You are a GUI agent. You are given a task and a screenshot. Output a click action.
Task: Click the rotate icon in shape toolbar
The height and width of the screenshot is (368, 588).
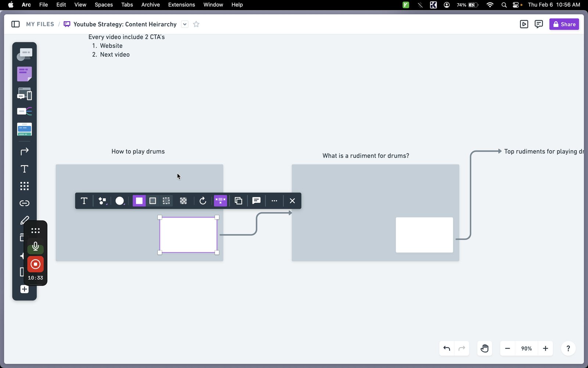pyautogui.click(x=202, y=201)
